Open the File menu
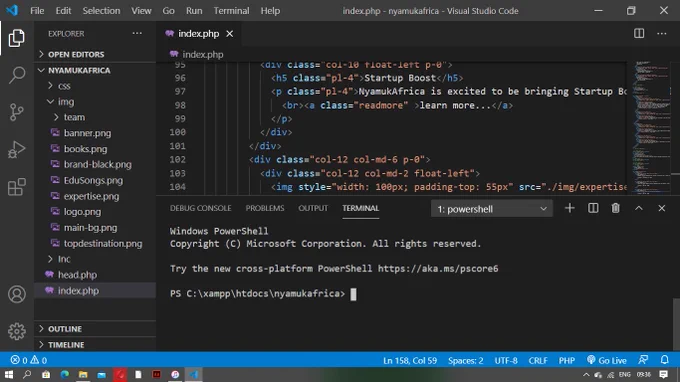Image resolution: width=680 pixels, height=382 pixels. pyautogui.click(x=37, y=11)
